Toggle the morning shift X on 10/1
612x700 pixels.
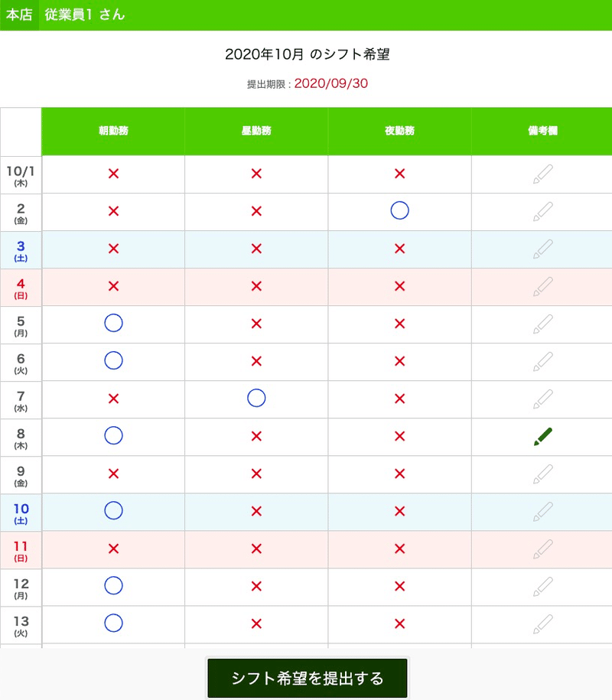pos(113,174)
